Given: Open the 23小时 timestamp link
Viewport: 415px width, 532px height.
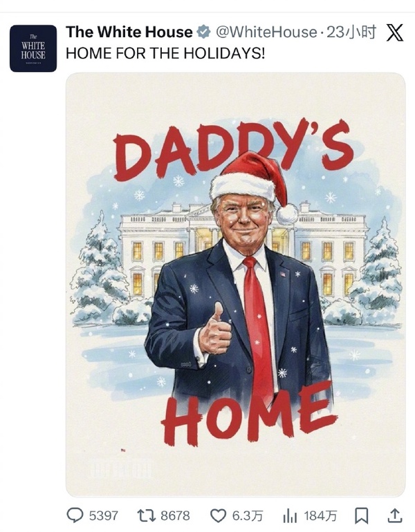Looking at the screenshot, I should (x=351, y=32).
